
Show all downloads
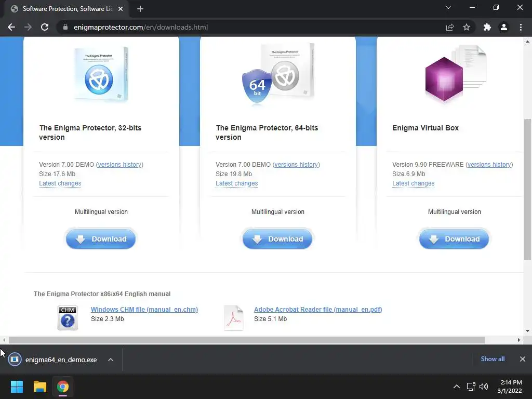click(x=493, y=359)
